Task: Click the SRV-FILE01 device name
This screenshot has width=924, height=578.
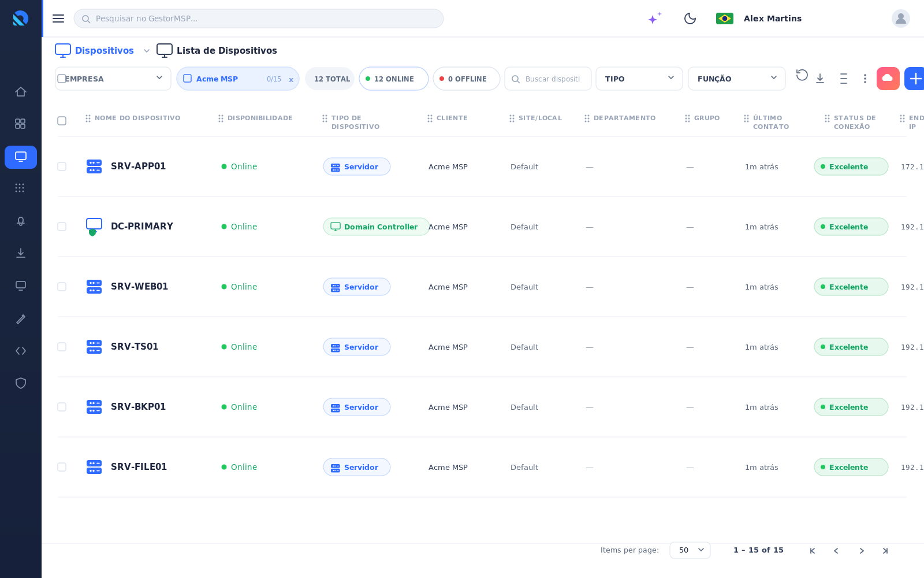Action: pyautogui.click(x=139, y=467)
